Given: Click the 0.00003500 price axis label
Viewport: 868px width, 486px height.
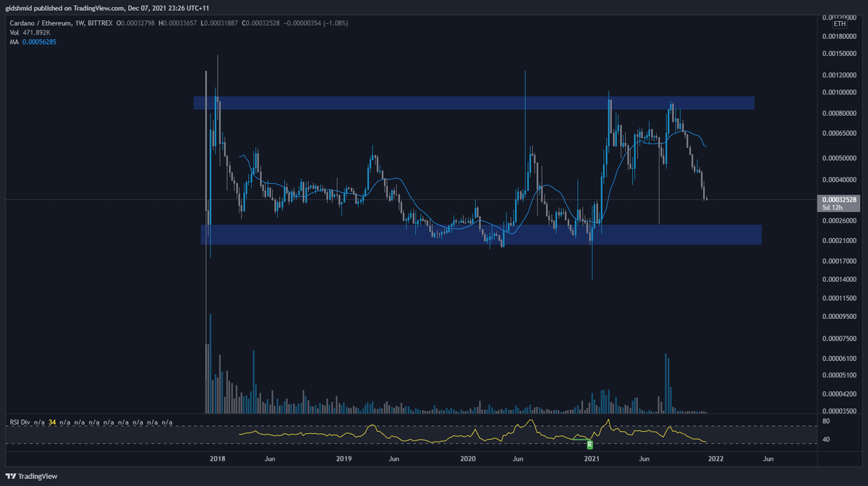Looking at the screenshot, I should [x=839, y=411].
